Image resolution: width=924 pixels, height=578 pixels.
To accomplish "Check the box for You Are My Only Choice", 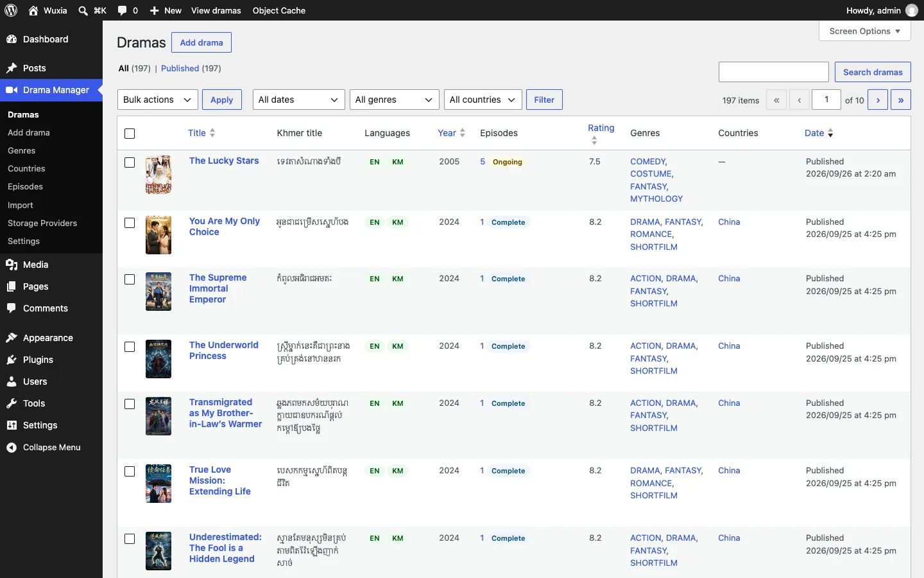I will pyautogui.click(x=130, y=223).
